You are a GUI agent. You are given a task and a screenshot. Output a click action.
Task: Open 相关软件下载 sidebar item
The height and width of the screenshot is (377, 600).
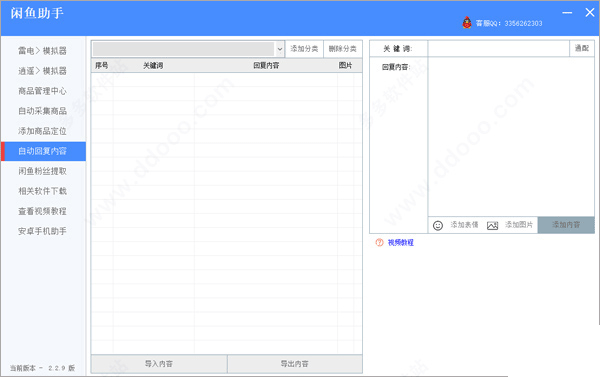tap(42, 191)
